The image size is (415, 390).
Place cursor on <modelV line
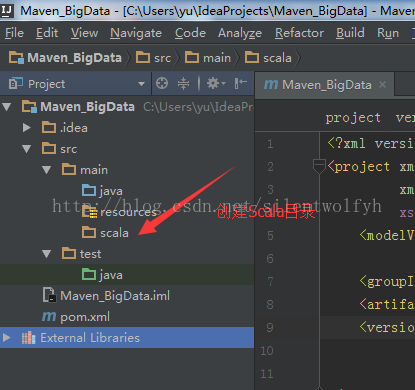[387, 236]
